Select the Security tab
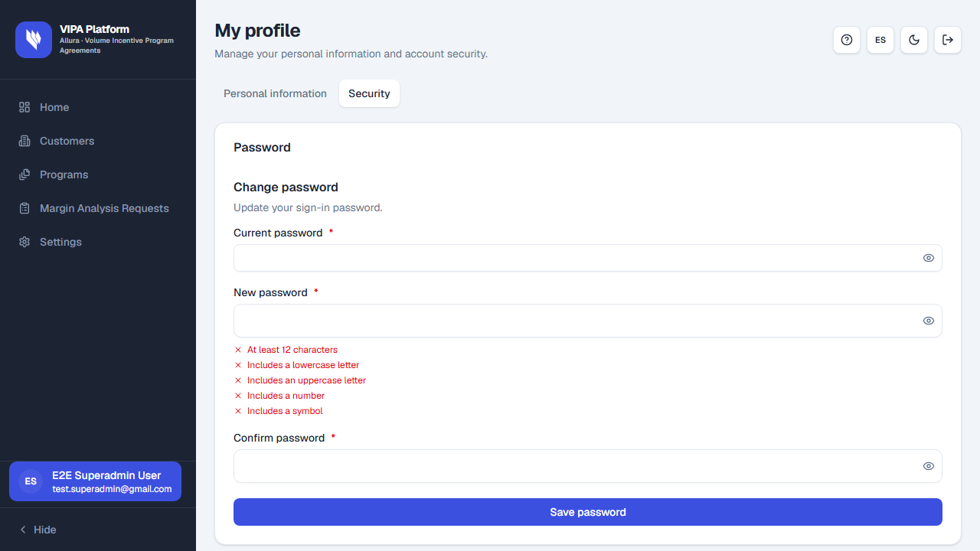Screen dimensions: 980x551 (369, 93)
